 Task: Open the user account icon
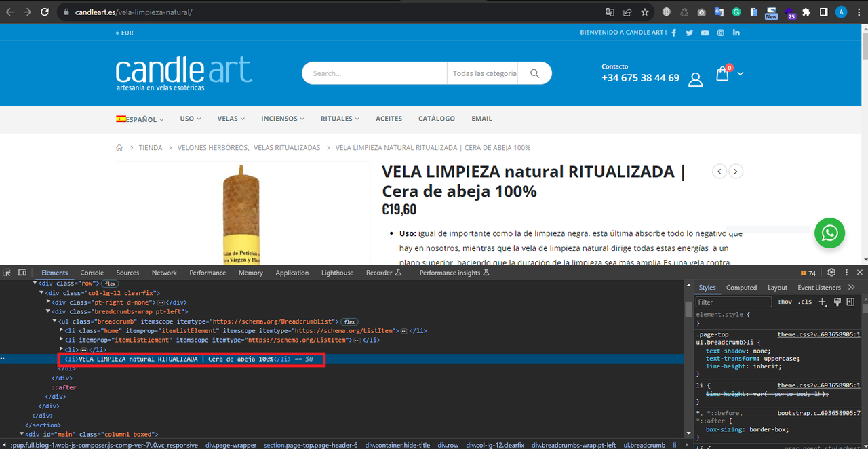click(x=695, y=79)
